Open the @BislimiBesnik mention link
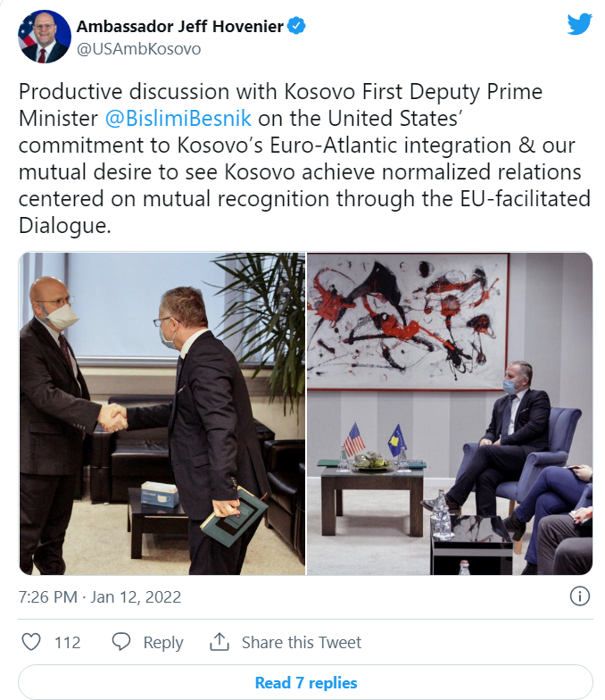The height and width of the screenshot is (700, 605). click(x=178, y=118)
